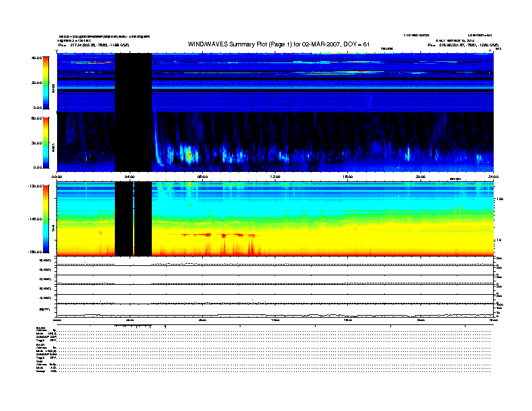Click the 40.00 label on the RAD2 scale
This screenshot has height=411, width=532.
click(x=36, y=58)
